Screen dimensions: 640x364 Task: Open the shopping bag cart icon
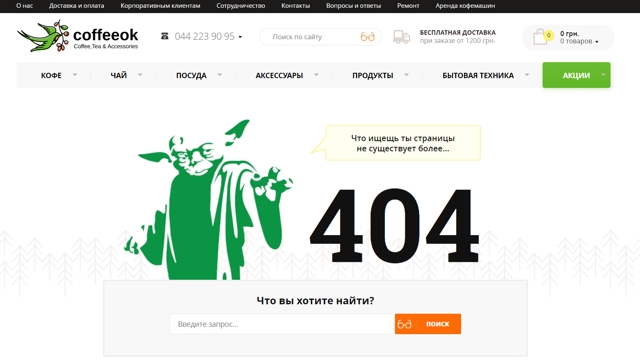click(x=540, y=37)
